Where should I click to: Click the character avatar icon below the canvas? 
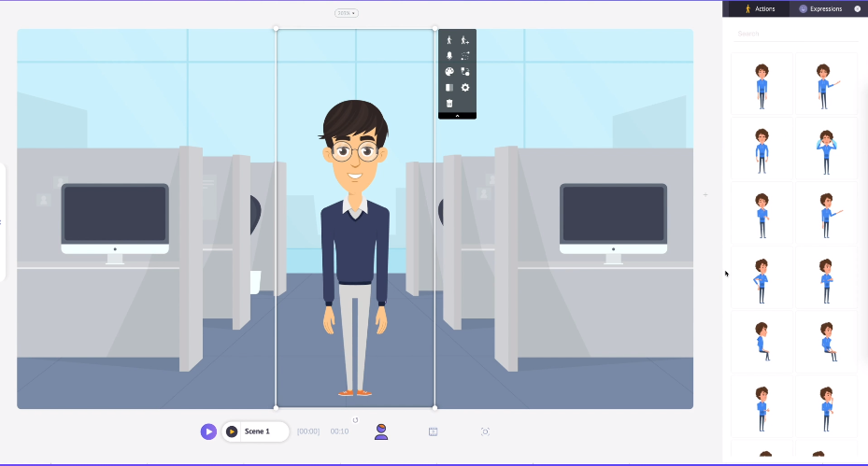tap(381, 431)
